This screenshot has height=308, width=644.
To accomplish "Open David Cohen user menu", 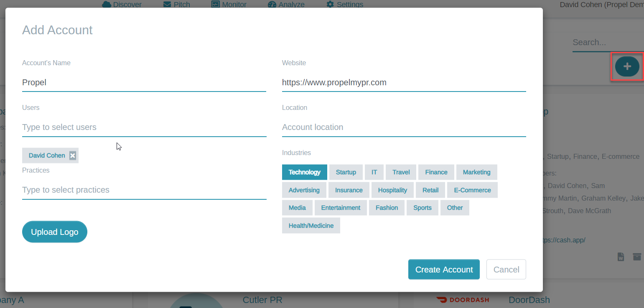I will (x=602, y=5).
